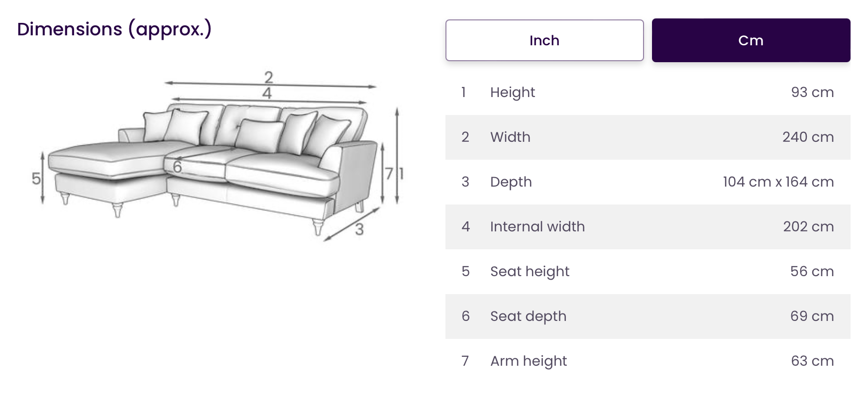Click the Seat depth row
The image size is (868, 413).
648,316
